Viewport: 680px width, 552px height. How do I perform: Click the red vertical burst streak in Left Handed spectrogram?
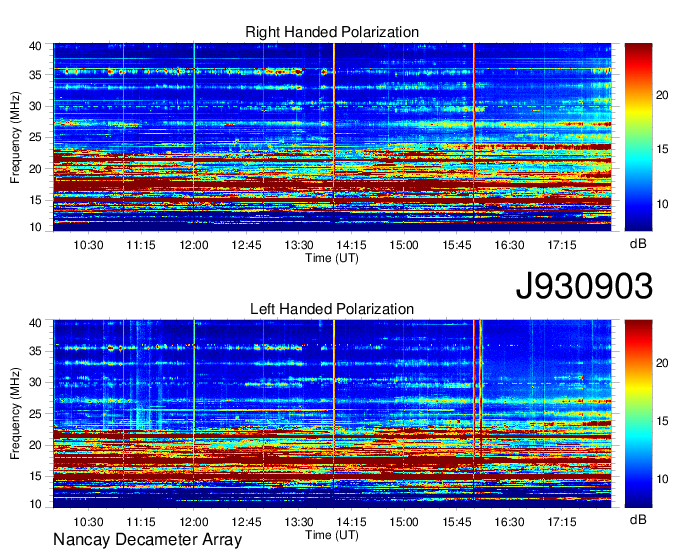tap(481, 388)
